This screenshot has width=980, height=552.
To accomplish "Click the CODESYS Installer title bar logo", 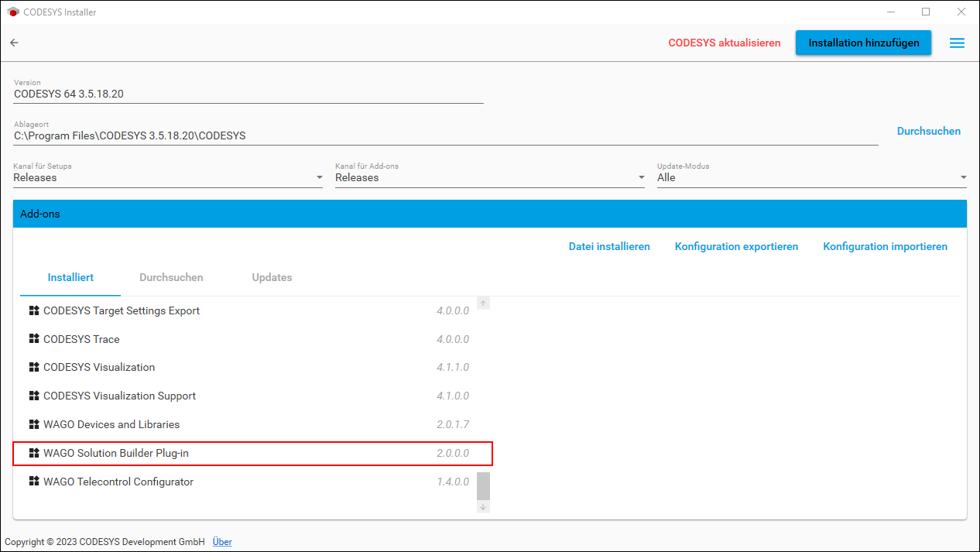I will point(12,12).
